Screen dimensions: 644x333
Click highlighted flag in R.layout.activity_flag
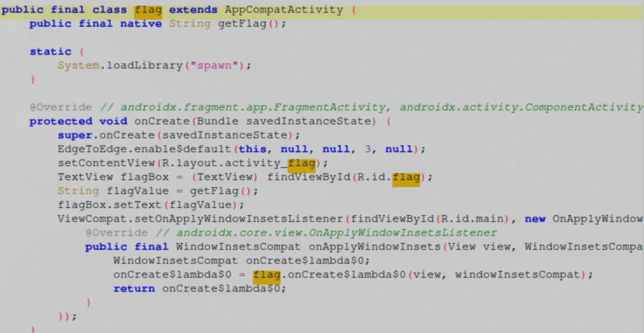pos(302,163)
